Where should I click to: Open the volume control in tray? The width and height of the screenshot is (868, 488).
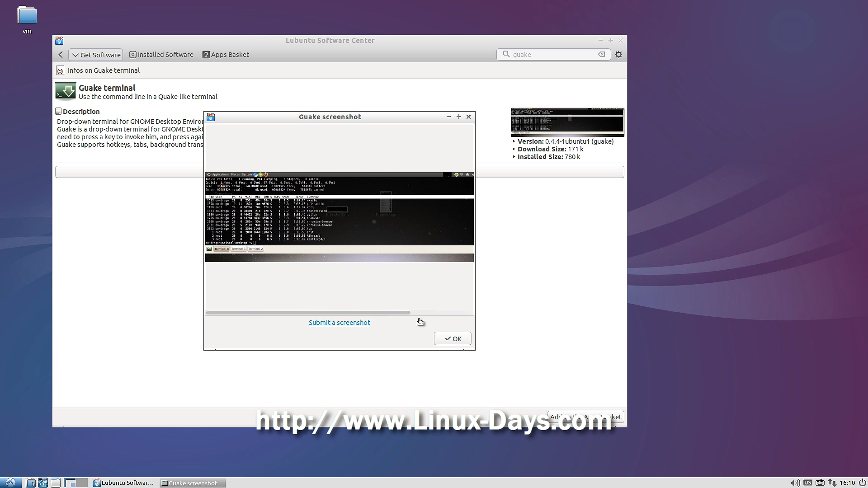pos(795,483)
